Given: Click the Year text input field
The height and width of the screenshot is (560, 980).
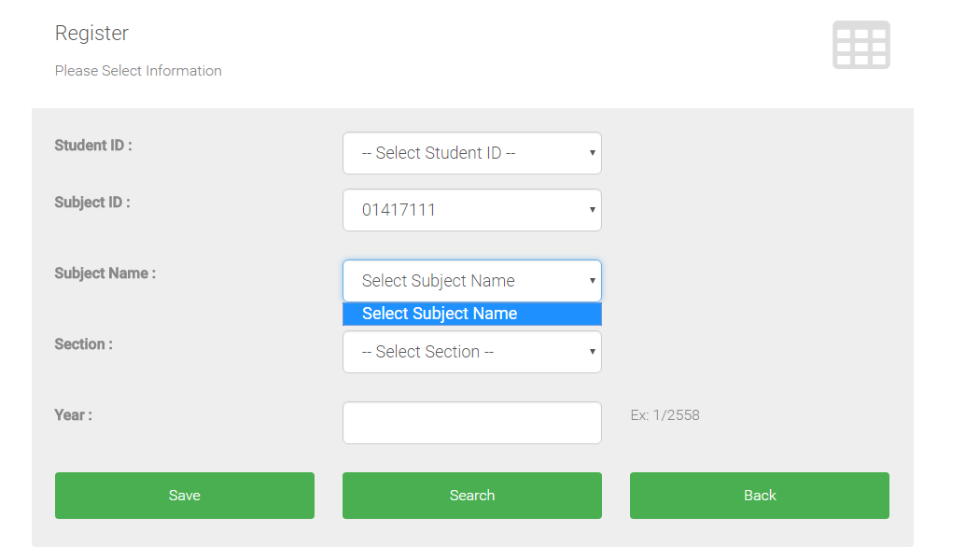Looking at the screenshot, I should pos(471,423).
